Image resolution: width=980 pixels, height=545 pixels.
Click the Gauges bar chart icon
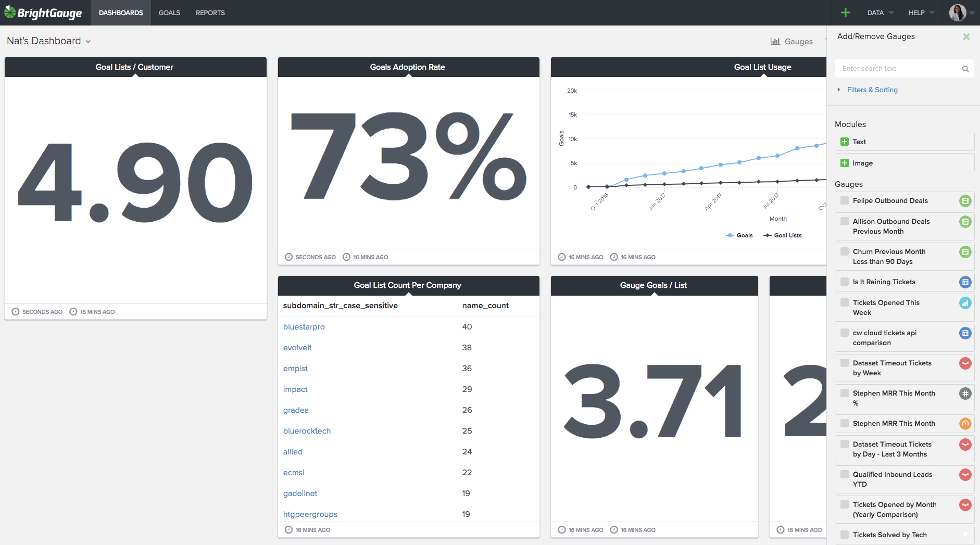tap(775, 41)
